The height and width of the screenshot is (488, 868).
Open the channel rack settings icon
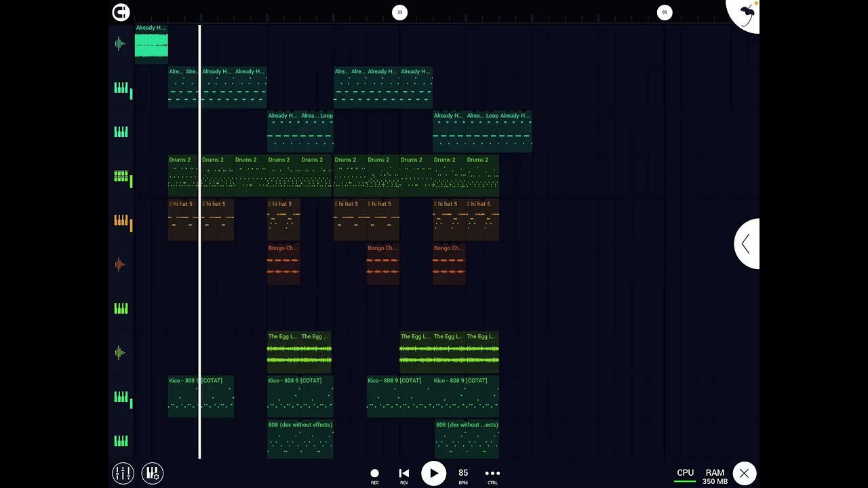click(153, 473)
